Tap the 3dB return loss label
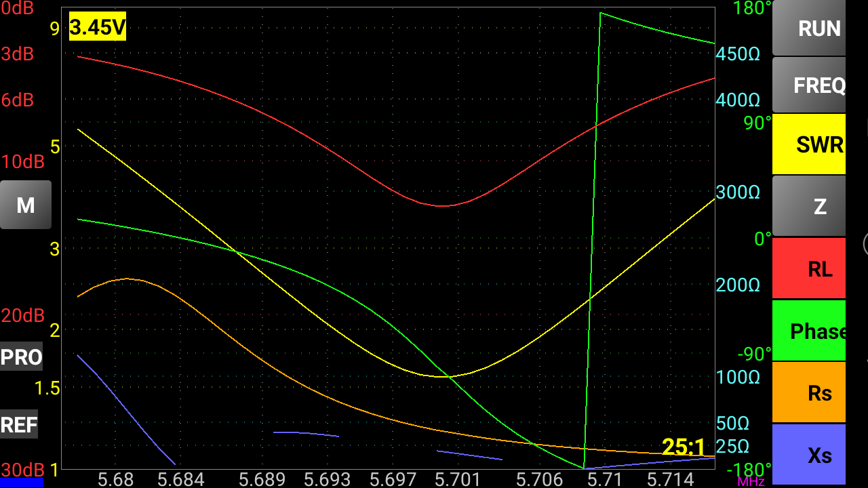Image resolution: width=868 pixels, height=488 pixels. (18, 54)
